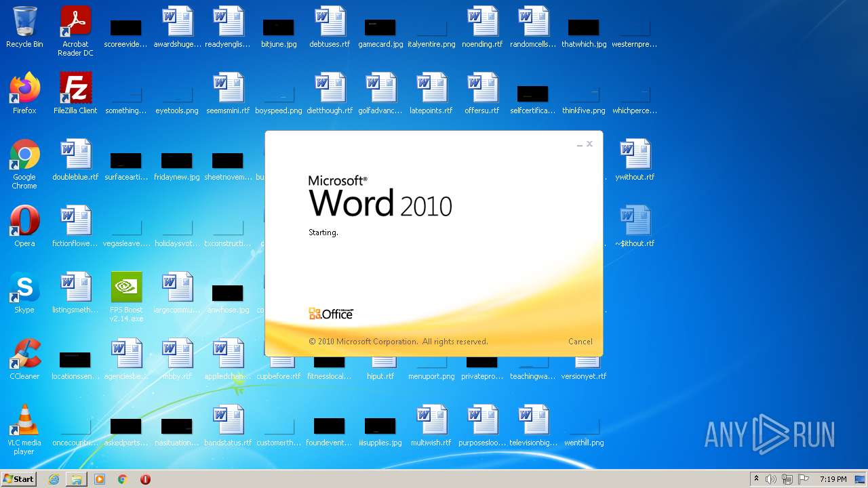Select versionyet.rtf file label
This screenshot has height=488, width=868.
[584, 376]
